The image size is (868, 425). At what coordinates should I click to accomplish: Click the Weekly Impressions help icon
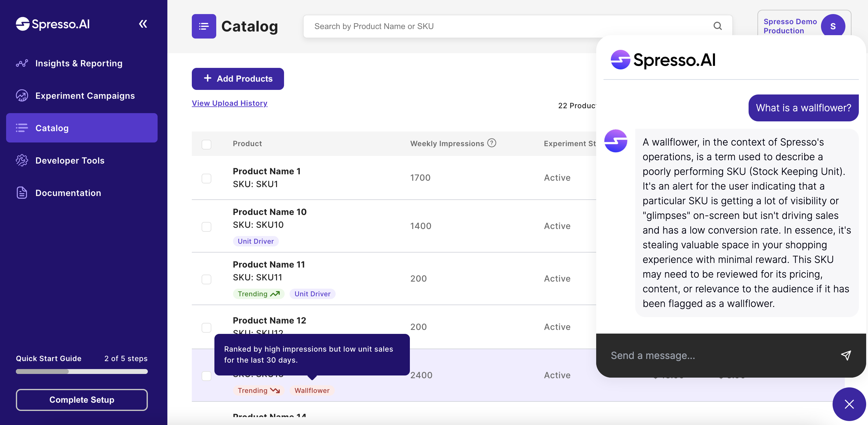tap(492, 143)
